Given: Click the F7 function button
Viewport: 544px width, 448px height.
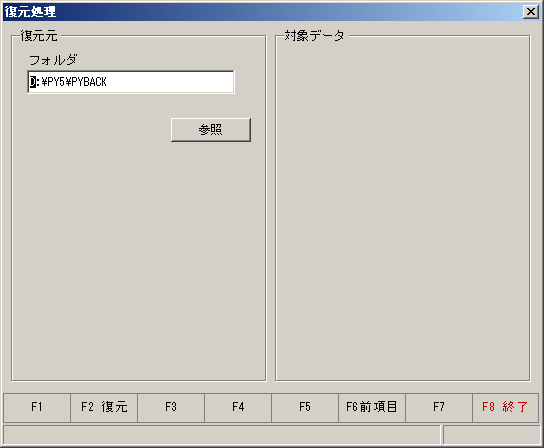Looking at the screenshot, I should tap(439, 407).
